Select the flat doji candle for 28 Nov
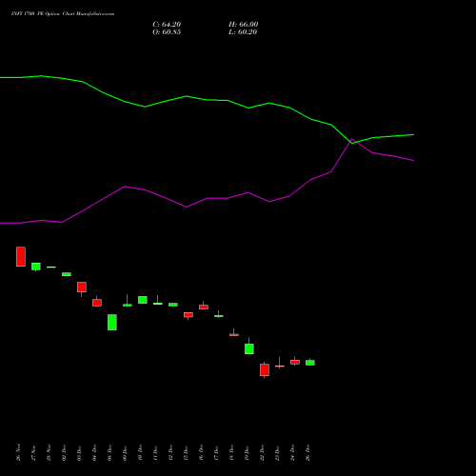 coord(51,268)
